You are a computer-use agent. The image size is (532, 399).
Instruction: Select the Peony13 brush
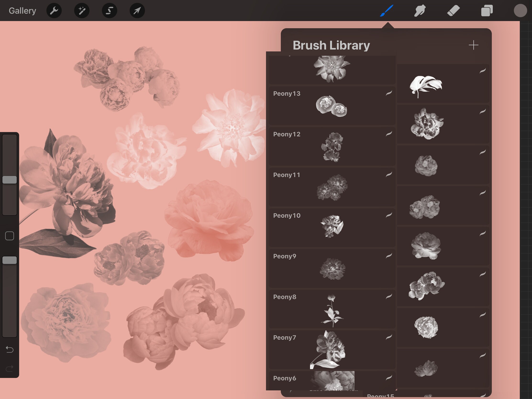coord(332,105)
